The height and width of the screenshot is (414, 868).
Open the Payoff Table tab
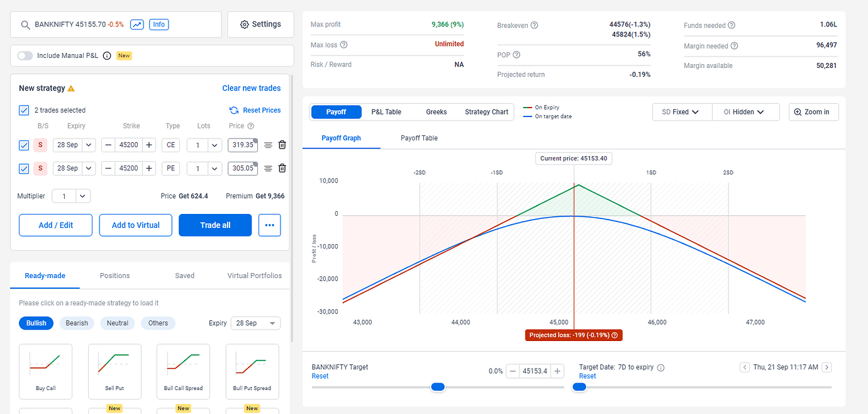click(419, 138)
